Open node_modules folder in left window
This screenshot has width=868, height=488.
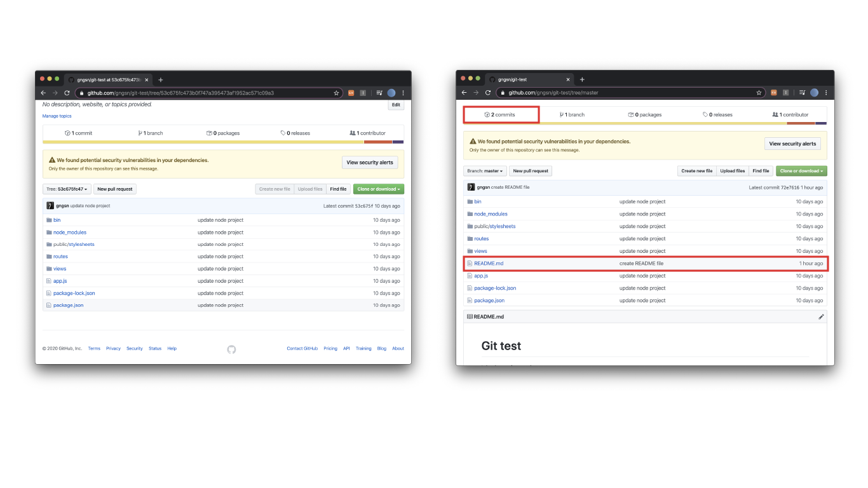(69, 233)
